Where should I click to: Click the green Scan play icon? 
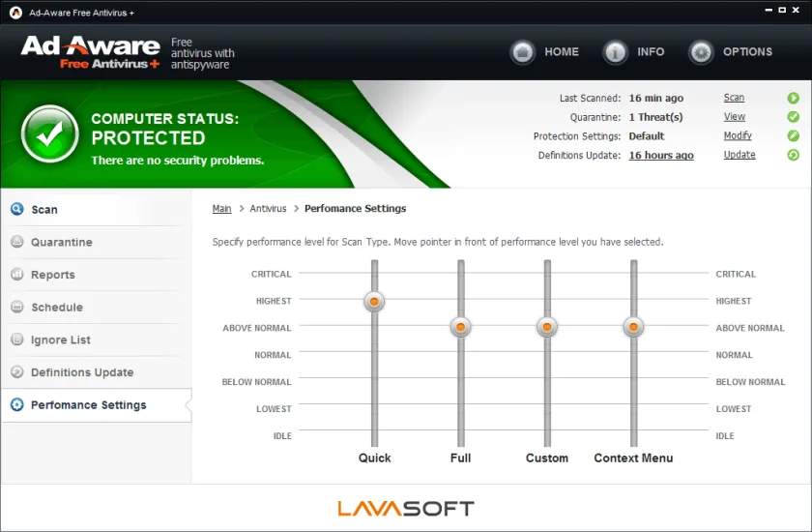pos(793,98)
